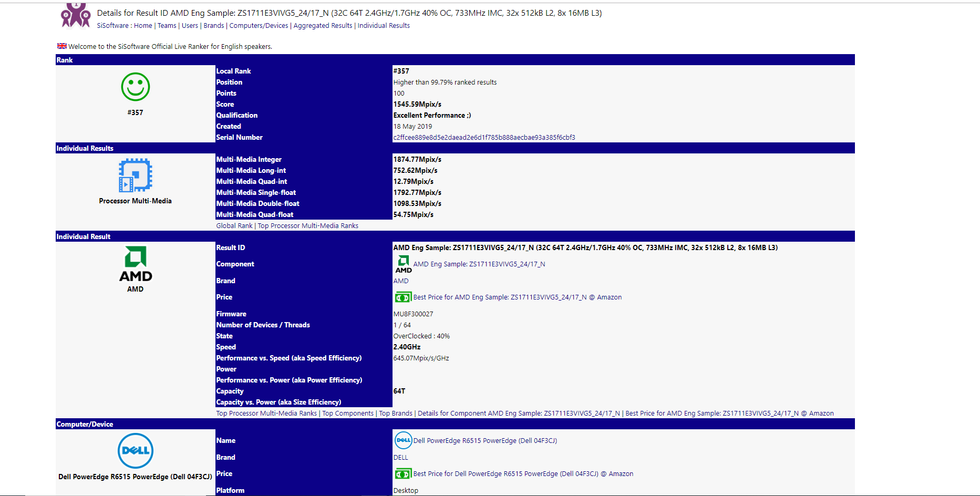Image resolution: width=980 pixels, height=496 pixels.
Task: Click the Speed value 2.40GHz
Action: click(407, 347)
